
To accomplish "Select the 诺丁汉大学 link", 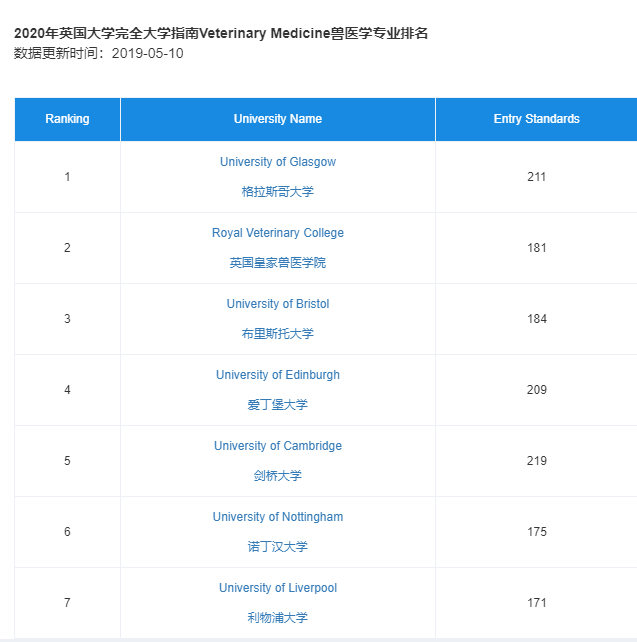I will point(277,547).
